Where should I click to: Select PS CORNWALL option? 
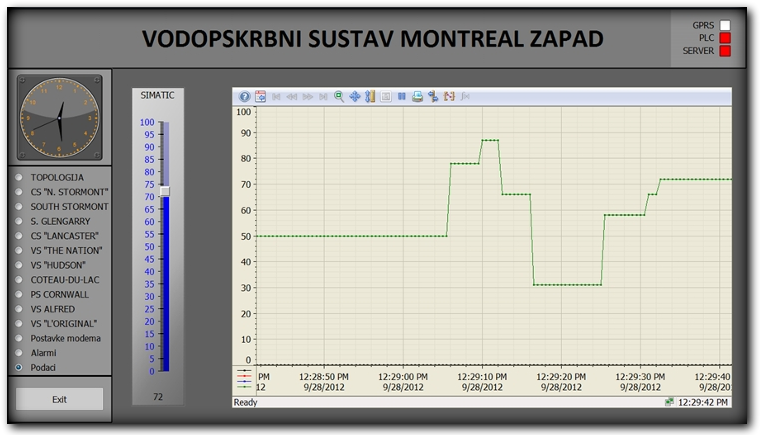(19, 294)
